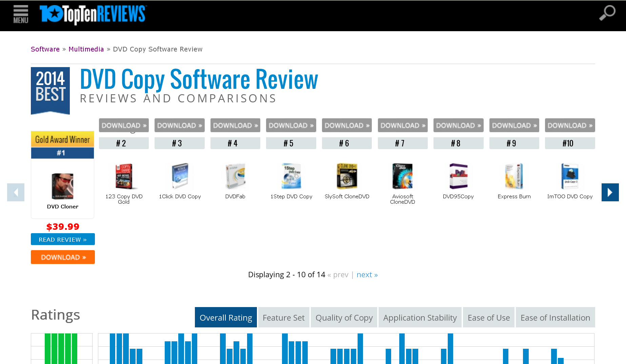
Task: Click the gray DOWNLOAD button above #5
Action: point(291,125)
